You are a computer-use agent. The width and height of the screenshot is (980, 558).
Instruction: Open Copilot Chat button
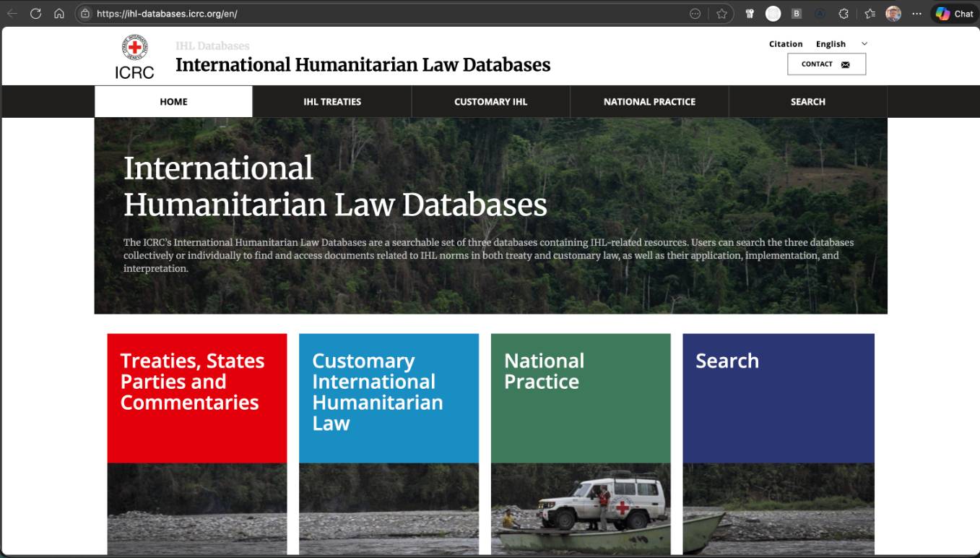click(954, 14)
